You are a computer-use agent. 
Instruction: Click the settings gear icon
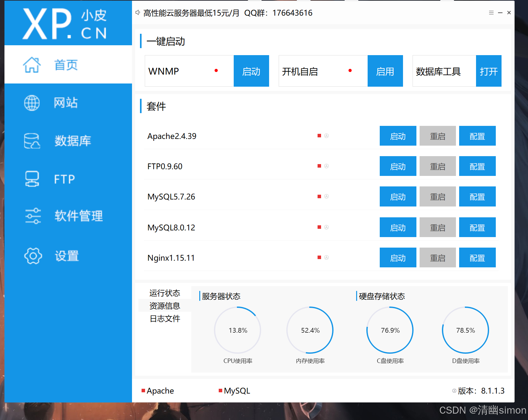pos(33,256)
